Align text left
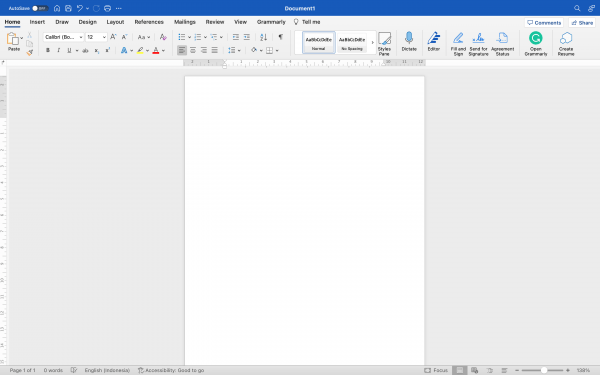Viewport: 600px width, 375px height. pos(182,50)
